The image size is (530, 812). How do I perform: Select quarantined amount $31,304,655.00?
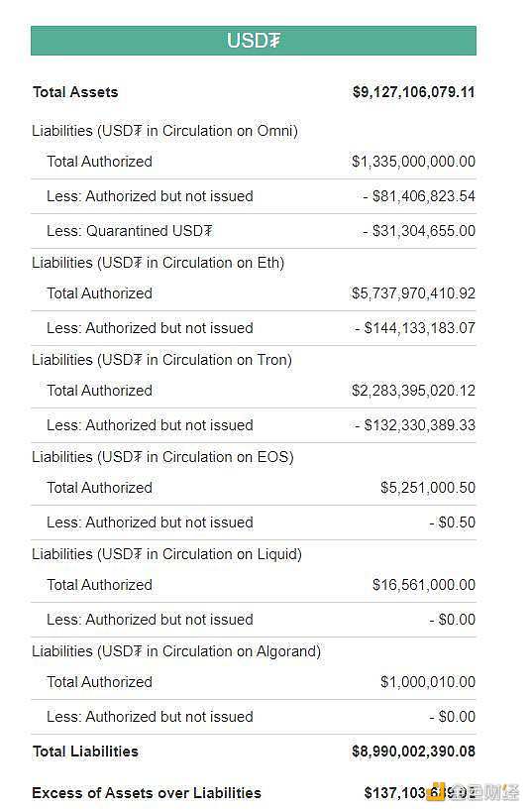pyautogui.click(x=419, y=230)
